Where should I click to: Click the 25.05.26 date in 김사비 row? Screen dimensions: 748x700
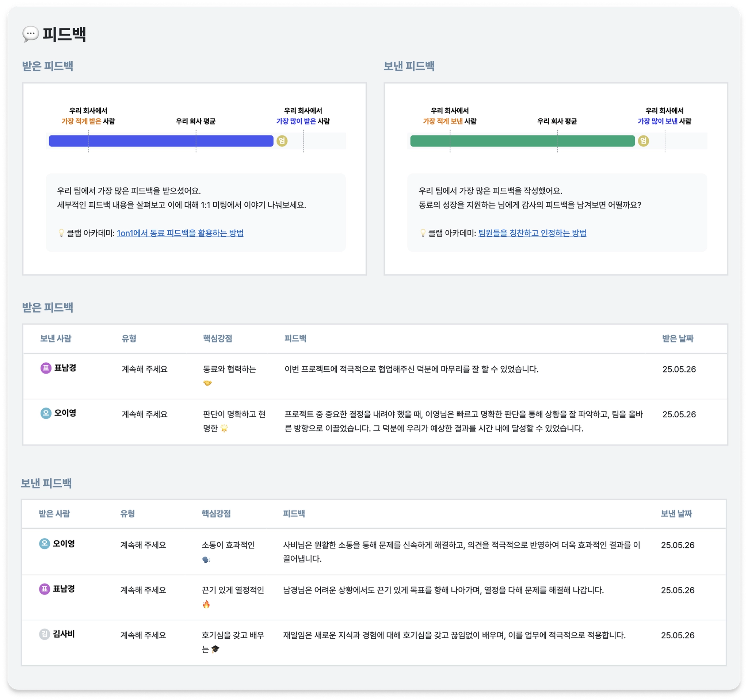(x=678, y=635)
